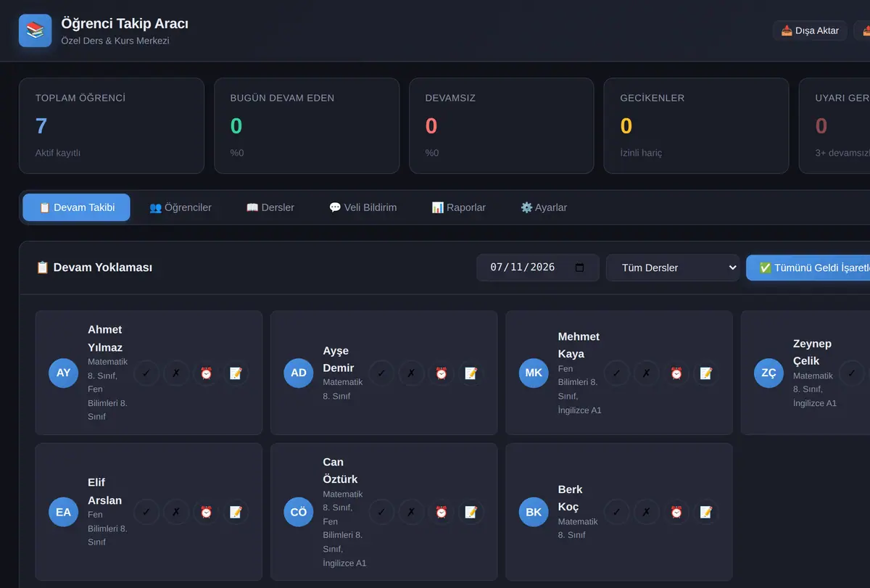Add a note for Berk Koç
This screenshot has height=588, width=870.
[x=705, y=512]
